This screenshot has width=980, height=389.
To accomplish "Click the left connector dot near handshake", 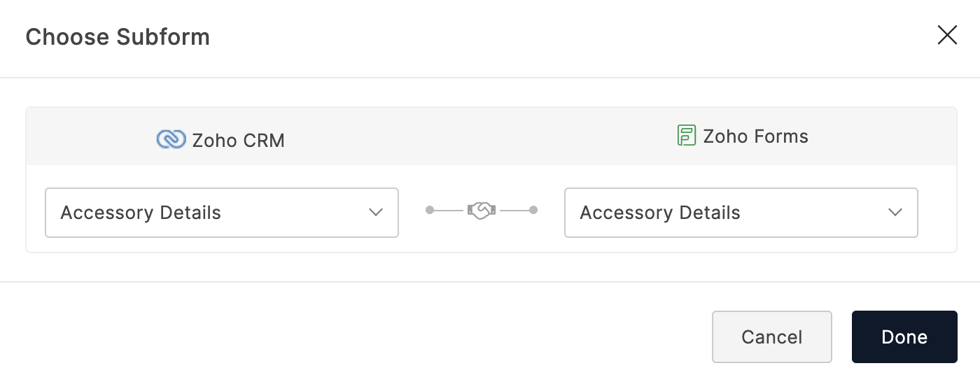I will [430, 210].
